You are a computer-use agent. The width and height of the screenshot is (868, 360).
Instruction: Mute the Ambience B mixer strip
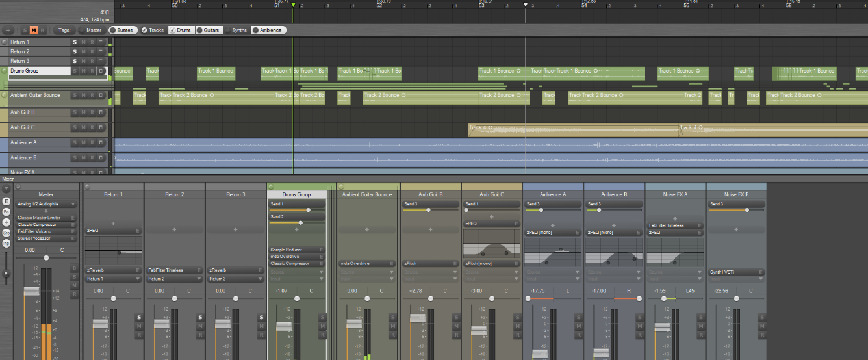(640, 326)
